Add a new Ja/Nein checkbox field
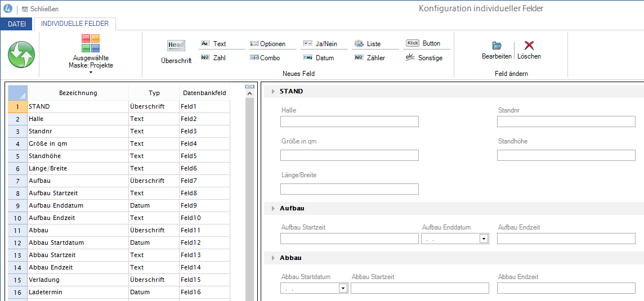 coord(320,44)
